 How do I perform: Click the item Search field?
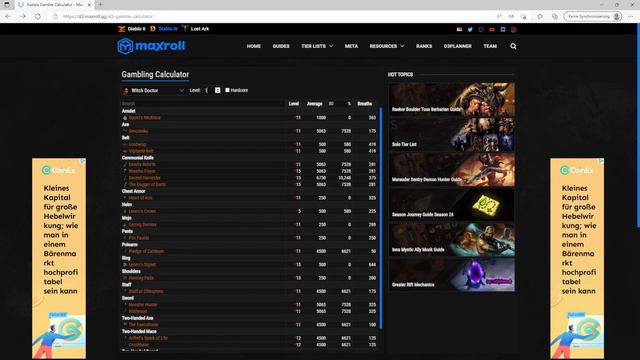tap(202, 104)
